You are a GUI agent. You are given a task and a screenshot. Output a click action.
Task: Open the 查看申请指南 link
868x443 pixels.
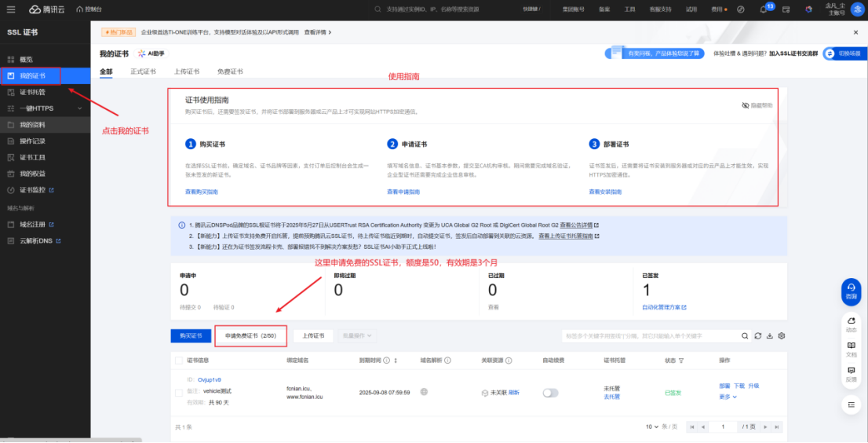403,192
